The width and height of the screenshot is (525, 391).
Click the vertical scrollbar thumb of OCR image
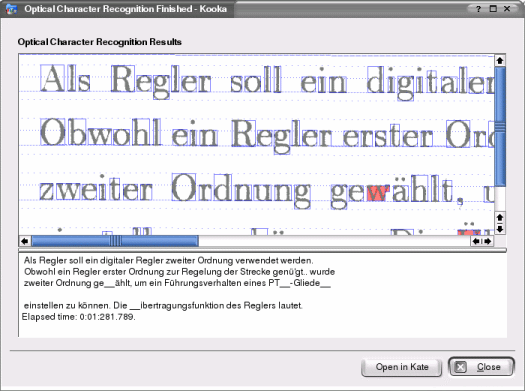pos(500,127)
